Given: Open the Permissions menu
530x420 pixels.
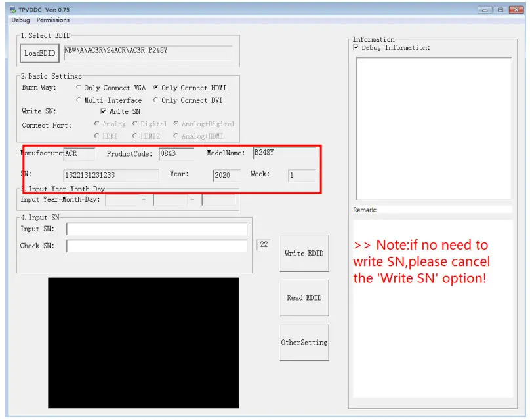Looking at the screenshot, I should coord(53,20).
